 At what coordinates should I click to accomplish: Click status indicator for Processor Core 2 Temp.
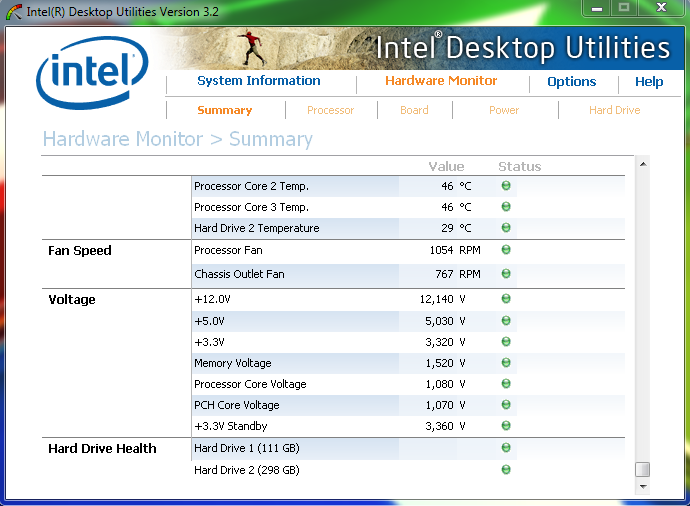(506, 186)
